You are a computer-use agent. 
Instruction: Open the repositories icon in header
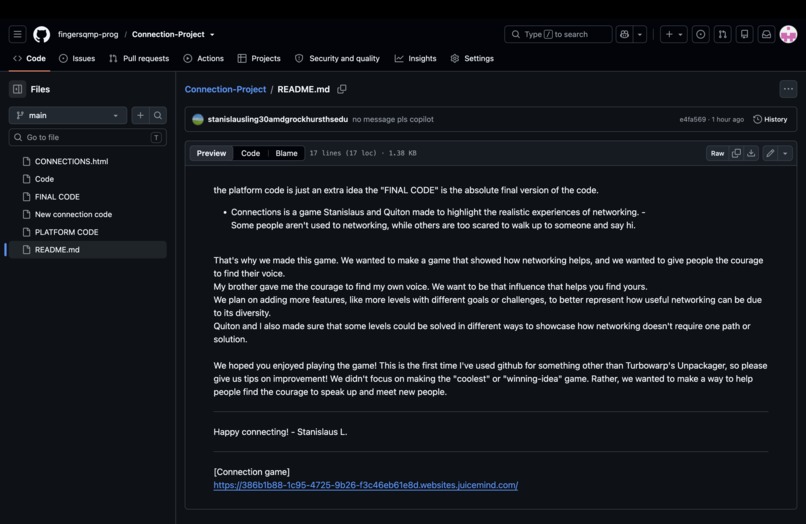pos(744,34)
